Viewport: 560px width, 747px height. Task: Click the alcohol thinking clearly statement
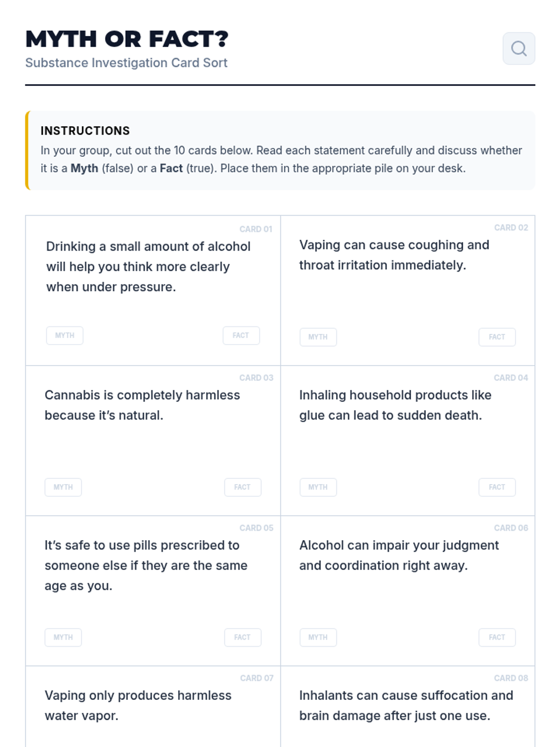click(x=148, y=267)
